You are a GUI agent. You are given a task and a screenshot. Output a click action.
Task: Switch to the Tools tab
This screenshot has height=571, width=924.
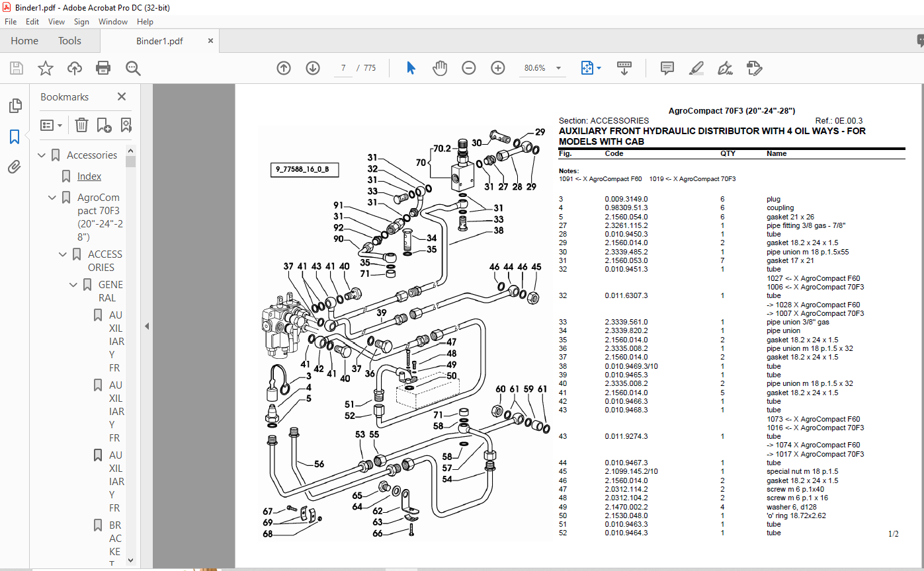(69, 40)
